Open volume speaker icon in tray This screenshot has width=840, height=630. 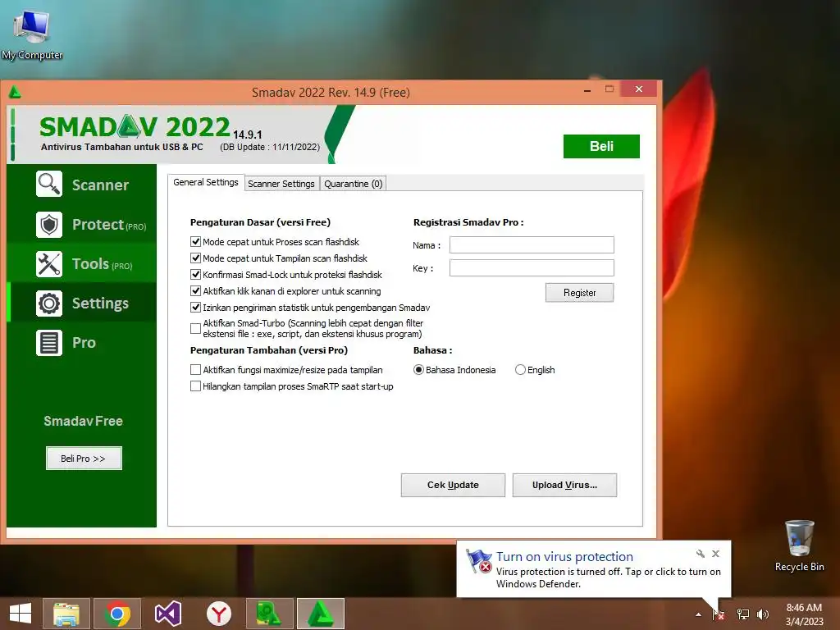pyautogui.click(x=763, y=614)
